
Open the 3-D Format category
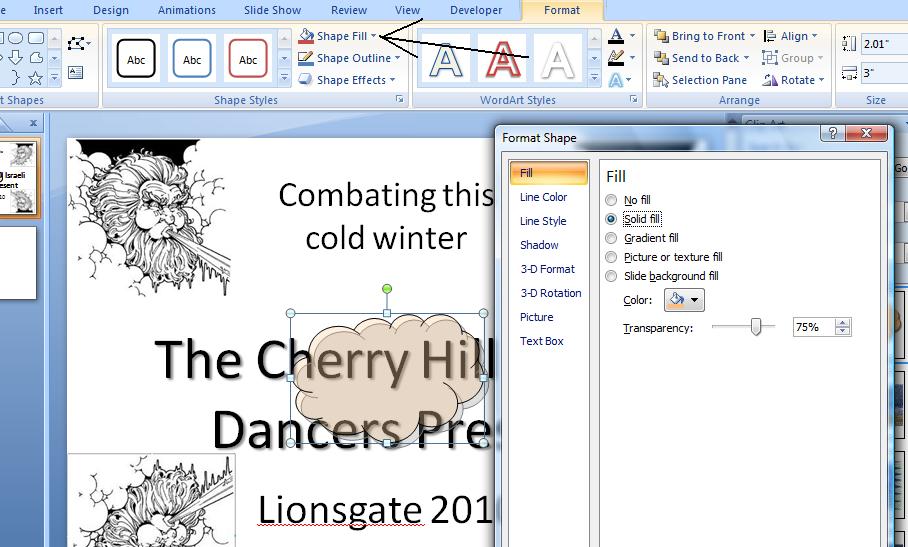[547, 269]
